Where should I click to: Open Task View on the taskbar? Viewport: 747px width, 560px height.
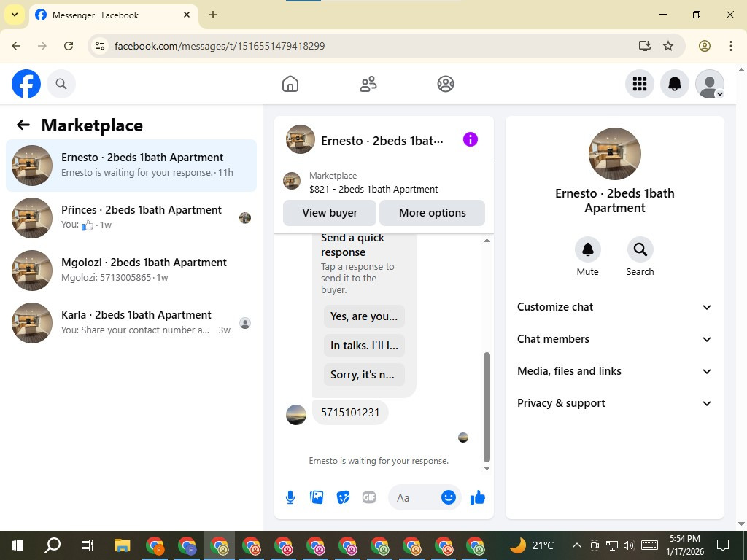(x=88, y=545)
